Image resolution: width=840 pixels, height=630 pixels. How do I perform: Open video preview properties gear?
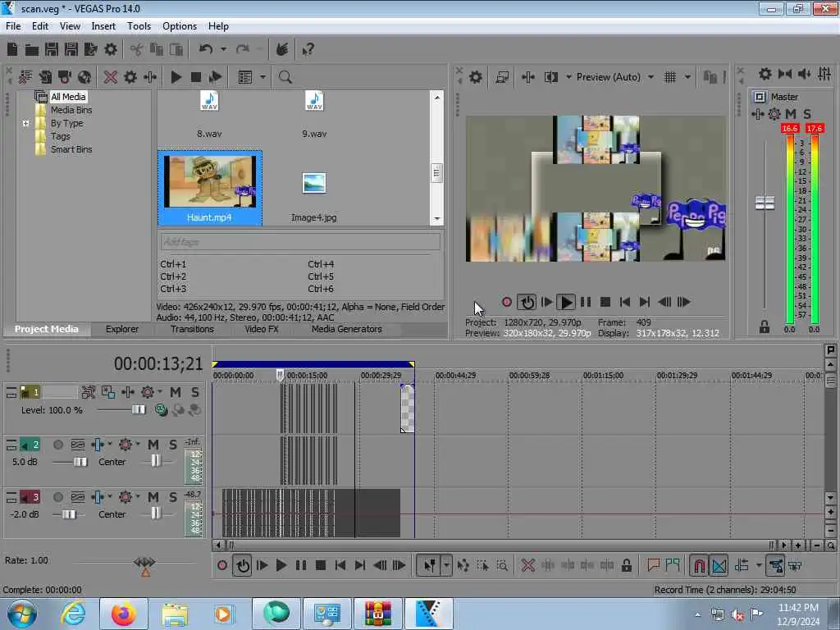(475, 77)
